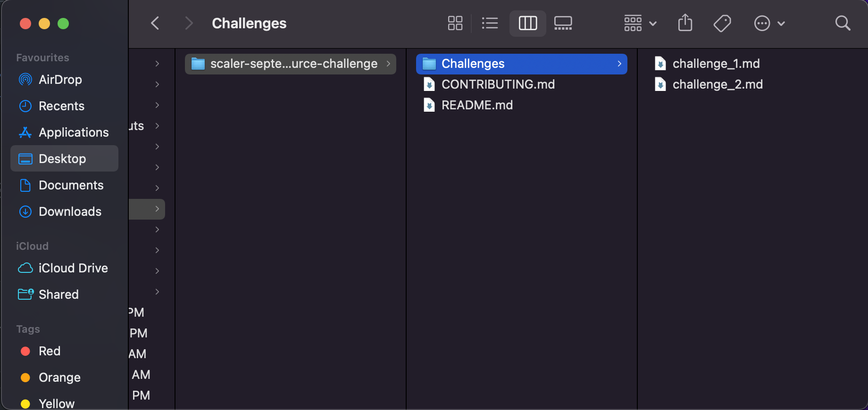Open README.md in the column
Image resolution: width=868 pixels, height=410 pixels.
coord(476,105)
